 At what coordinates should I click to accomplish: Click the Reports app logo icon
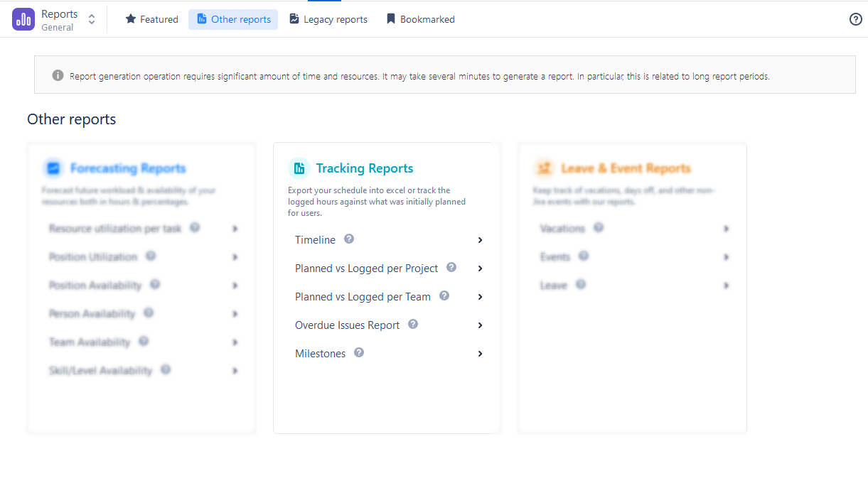coord(23,18)
